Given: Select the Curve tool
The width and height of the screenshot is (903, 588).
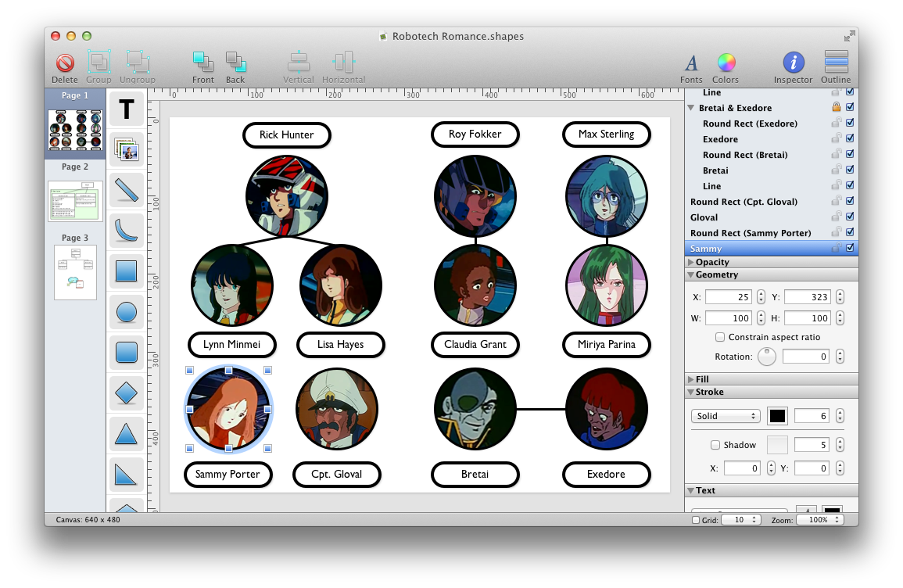Looking at the screenshot, I should tap(126, 231).
